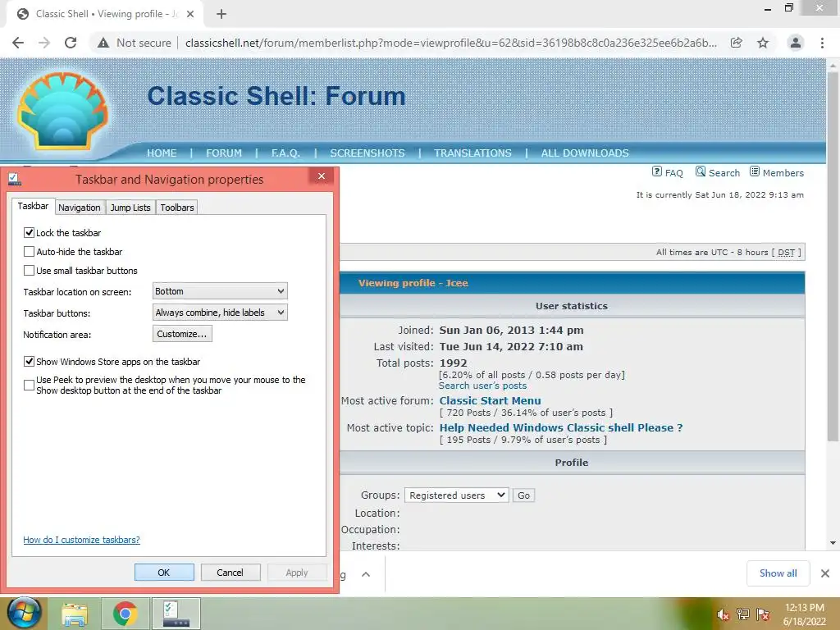Expand the download item chevron
This screenshot has width=840, height=630.
366,574
